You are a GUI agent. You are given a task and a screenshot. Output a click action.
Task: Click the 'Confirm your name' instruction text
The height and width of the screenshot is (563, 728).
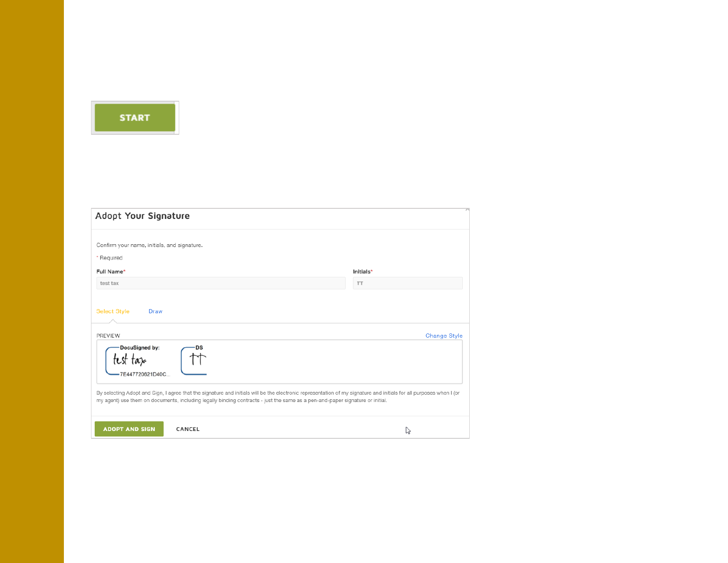(149, 245)
